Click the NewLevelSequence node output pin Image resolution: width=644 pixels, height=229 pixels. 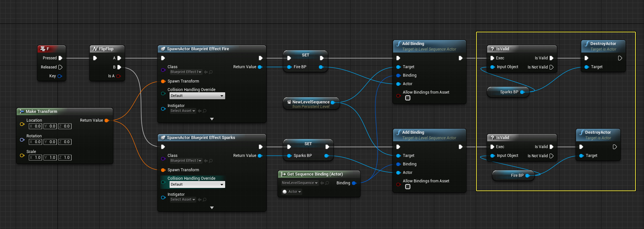click(333, 102)
